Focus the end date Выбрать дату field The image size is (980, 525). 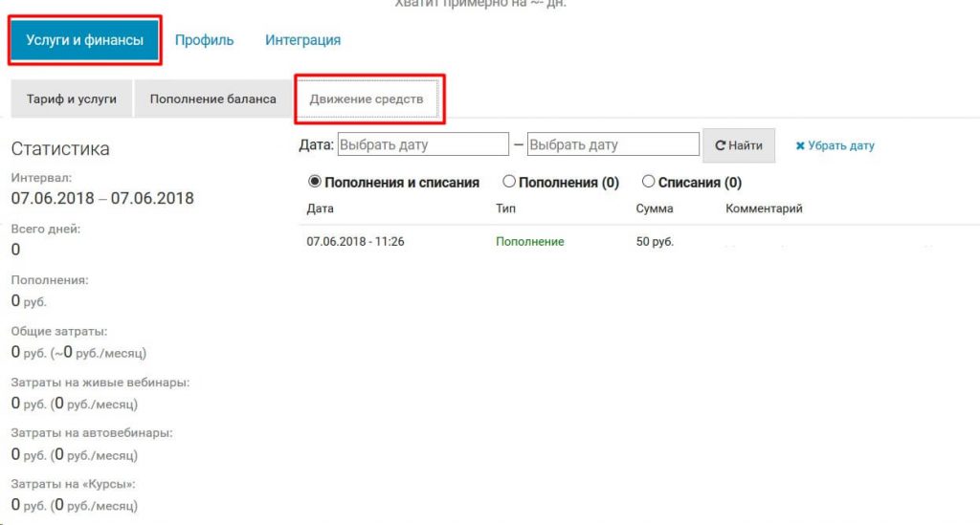(x=613, y=144)
